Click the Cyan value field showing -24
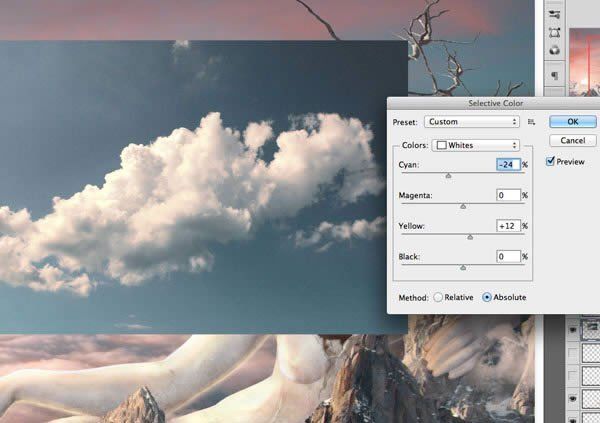600x423 pixels. coord(509,165)
